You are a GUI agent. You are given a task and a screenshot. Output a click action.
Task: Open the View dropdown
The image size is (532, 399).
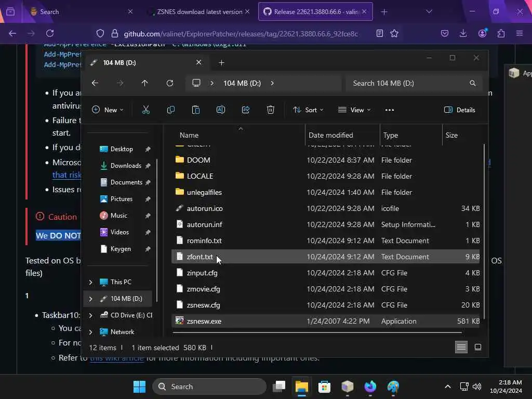click(354, 110)
